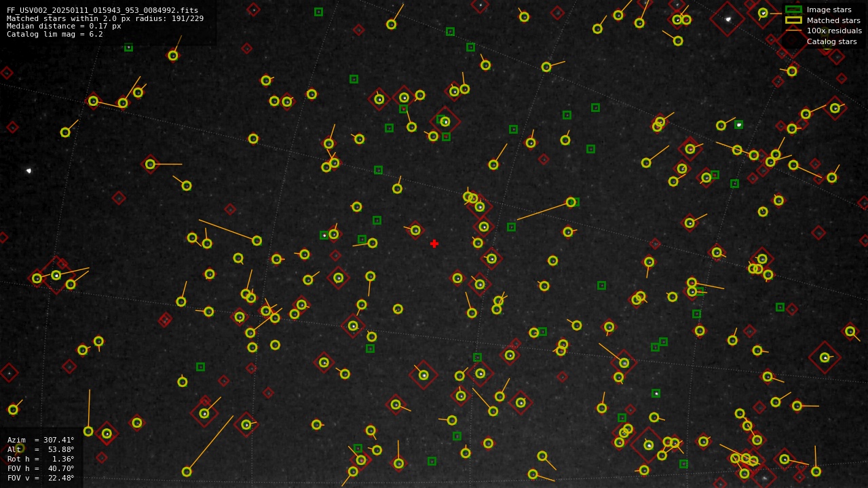Click the orange 100x residuals legend line
Screen dimensions: 868x488
(x=793, y=31)
